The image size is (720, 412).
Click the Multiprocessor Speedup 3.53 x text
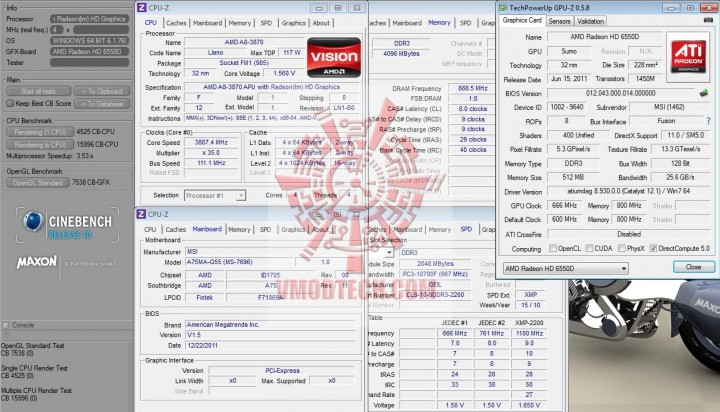(50, 156)
